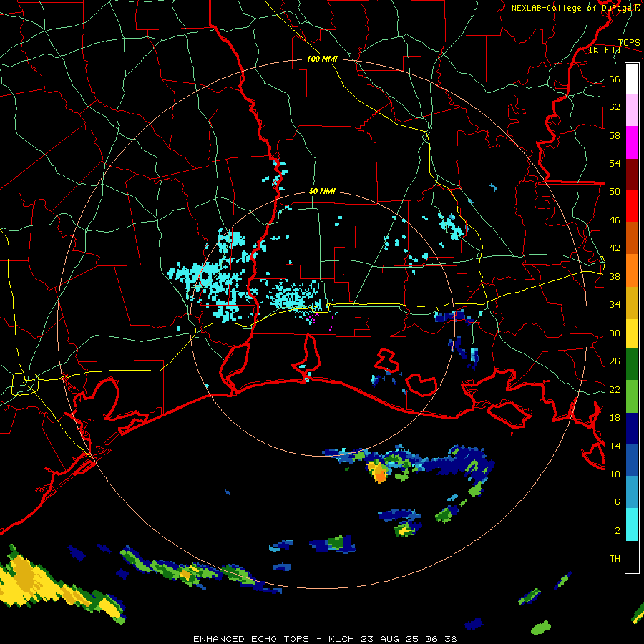644x644 pixels.
Task: Click the legend value 34
Action: (x=615, y=305)
